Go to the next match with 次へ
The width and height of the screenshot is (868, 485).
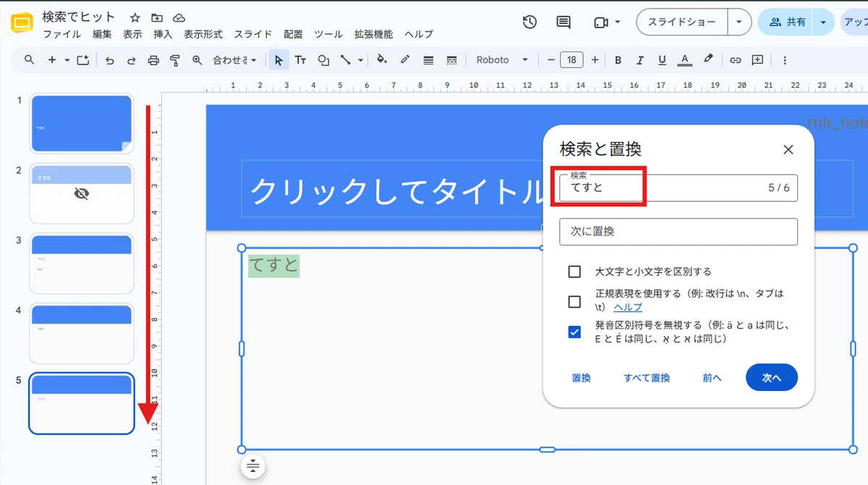coord(772,377)
